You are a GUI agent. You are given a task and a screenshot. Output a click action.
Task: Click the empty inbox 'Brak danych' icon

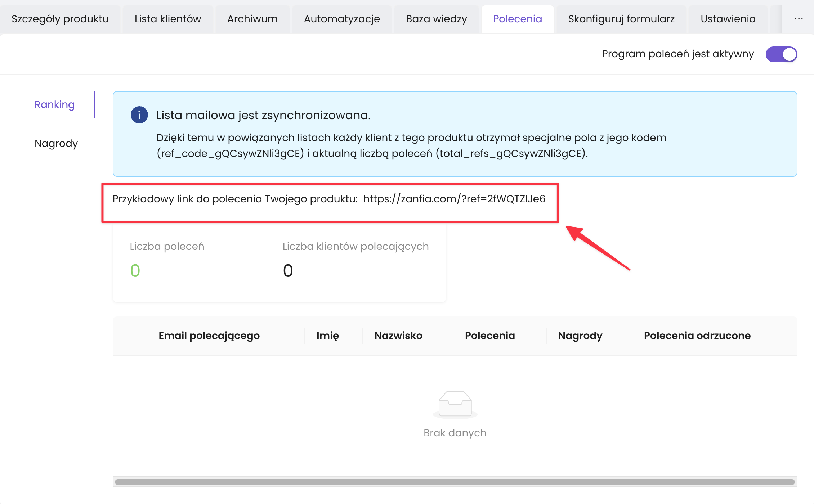click(455, 404)
